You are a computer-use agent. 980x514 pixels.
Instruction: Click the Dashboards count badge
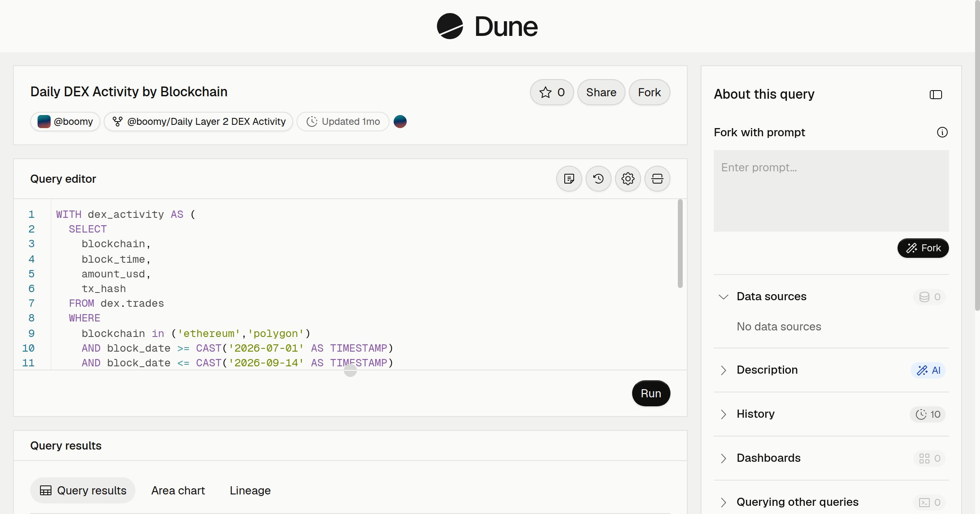pyautogui.click(x=929, y=458)
